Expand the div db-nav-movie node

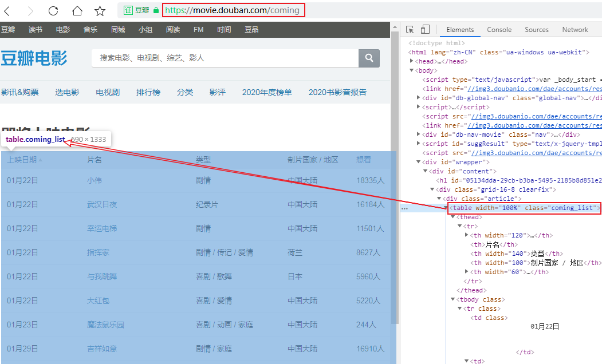pyautogui.click(x=419, y=134)
